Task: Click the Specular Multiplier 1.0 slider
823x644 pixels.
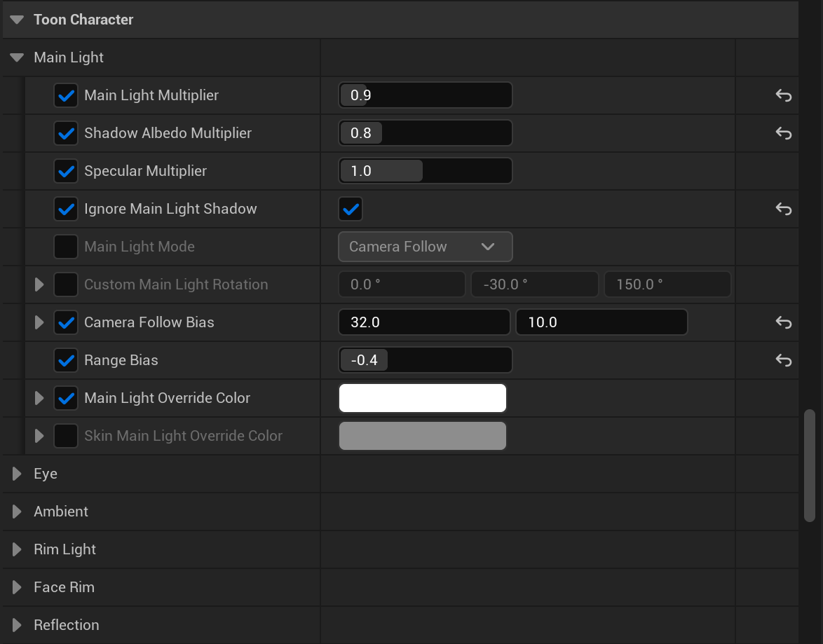Action: coord(425,171)
